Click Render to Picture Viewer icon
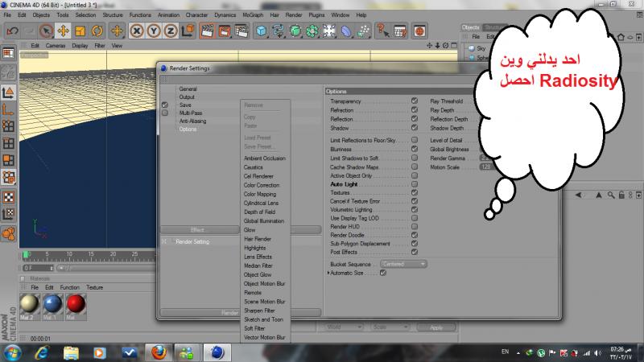This screenshot has height=362, width=644. [x=225, y=31]
